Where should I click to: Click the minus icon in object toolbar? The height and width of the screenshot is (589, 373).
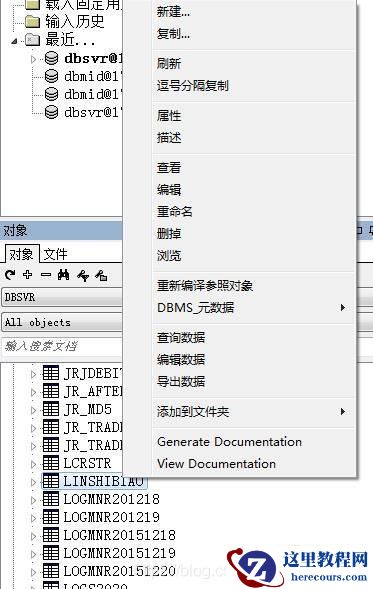point(46,275)
